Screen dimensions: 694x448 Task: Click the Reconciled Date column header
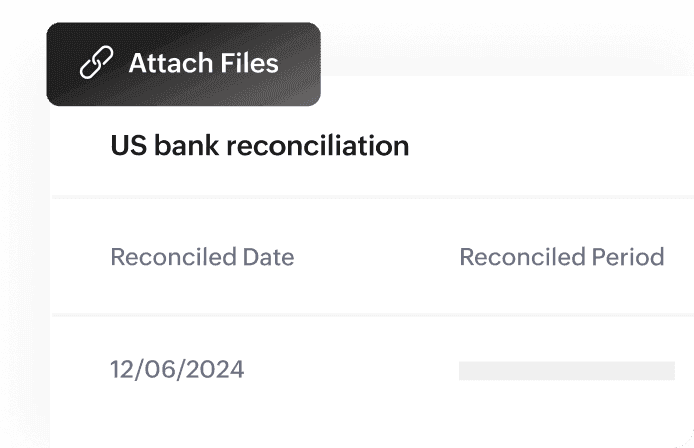(x=202, y=257)
